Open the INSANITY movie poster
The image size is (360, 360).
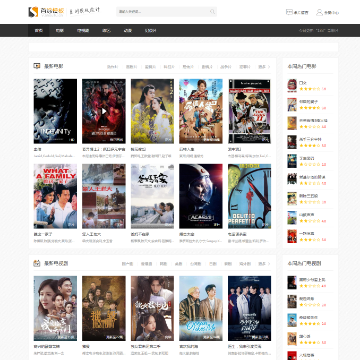coord(55,111)
